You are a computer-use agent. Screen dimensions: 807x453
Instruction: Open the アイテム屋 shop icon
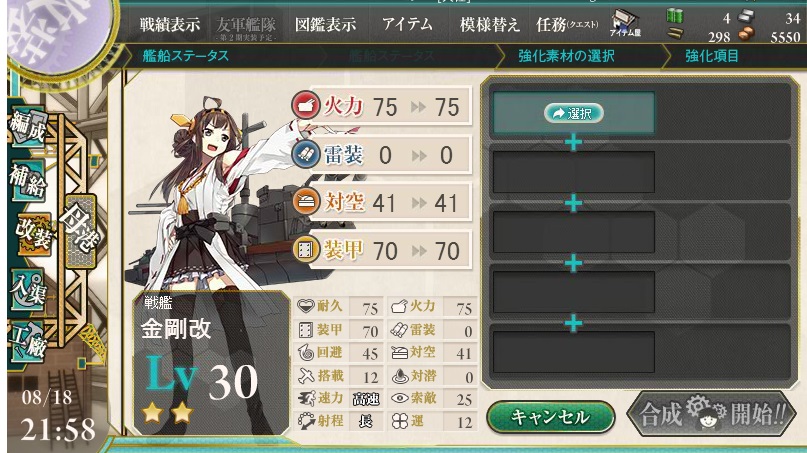[625, 24]
